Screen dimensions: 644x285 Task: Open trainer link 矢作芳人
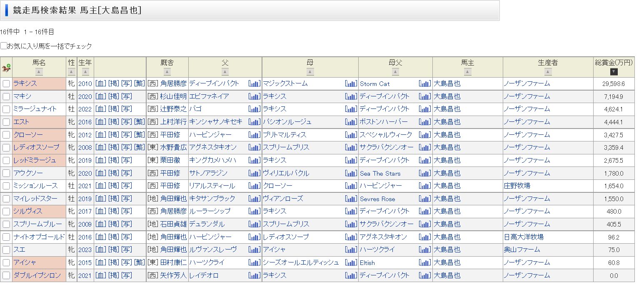(x=173, y=275)
